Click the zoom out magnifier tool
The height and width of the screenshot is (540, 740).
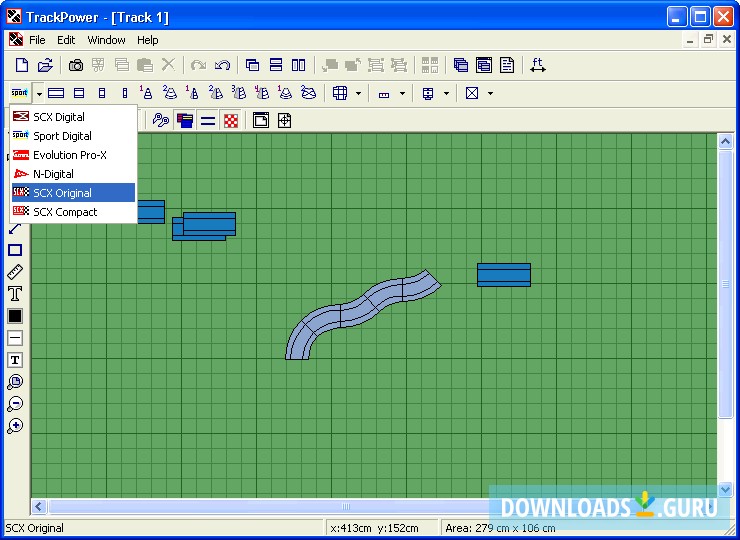[x=15, y=404]
